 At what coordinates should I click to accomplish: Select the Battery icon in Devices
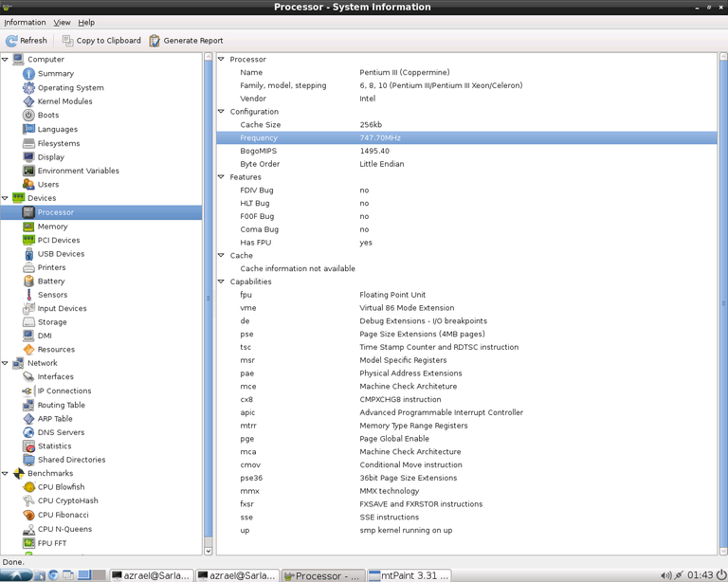(28, 282)
